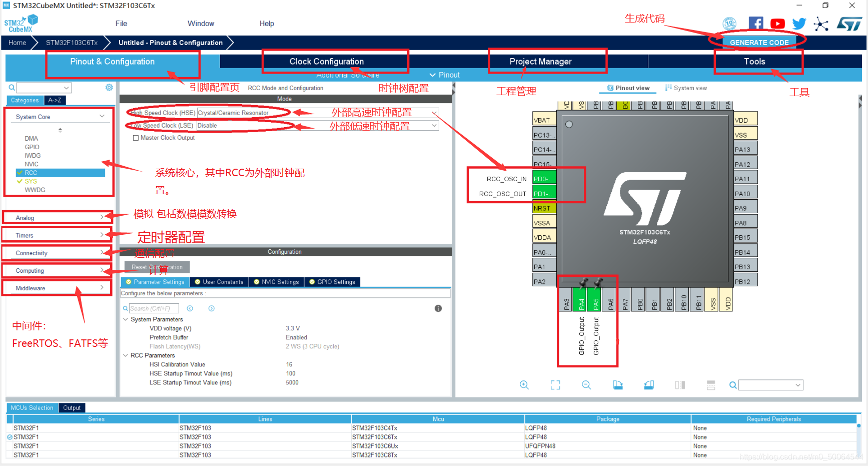Open the Pinout dropdown menu

[x=445, y=75]
